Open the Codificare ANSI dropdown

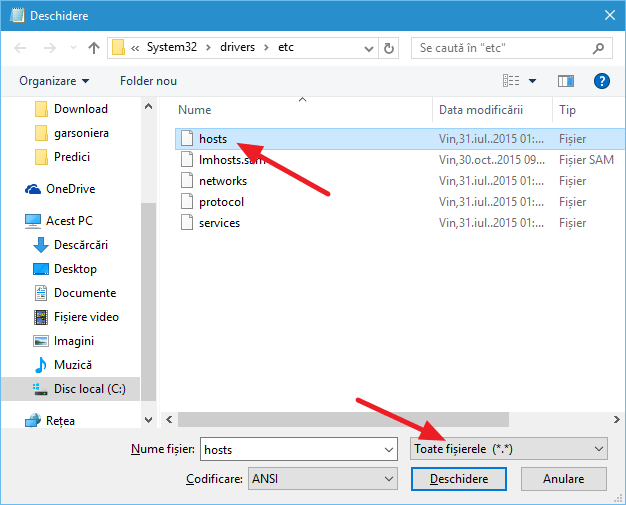323,479
